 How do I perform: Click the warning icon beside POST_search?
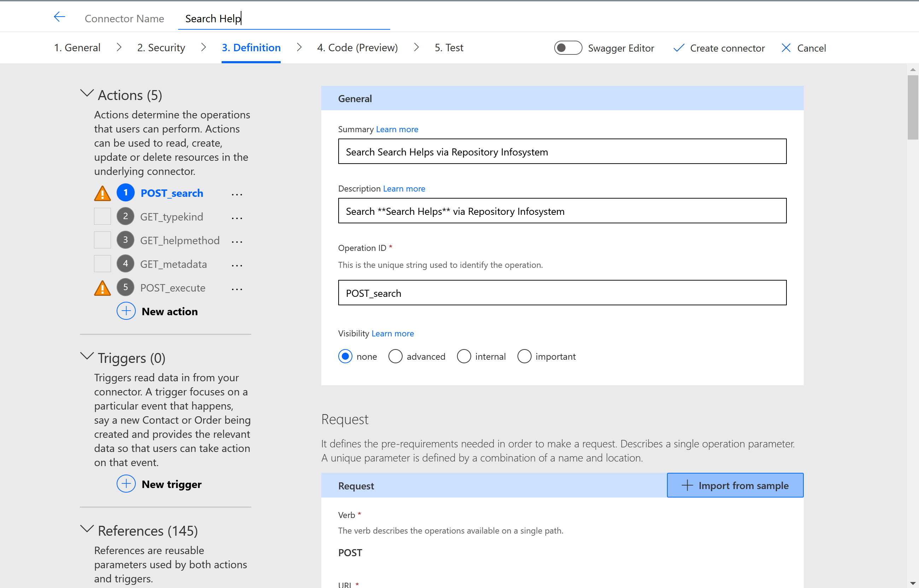tap(102, 194)
